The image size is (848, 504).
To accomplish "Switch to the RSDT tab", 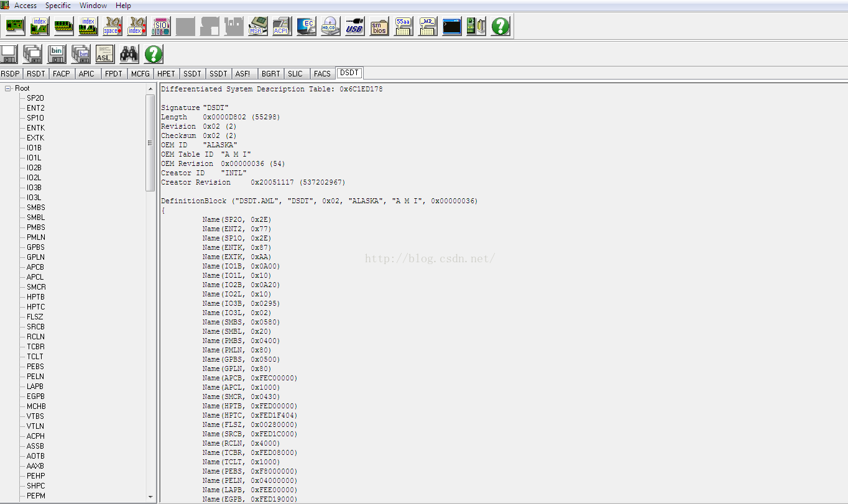I will tap(36, 74).
